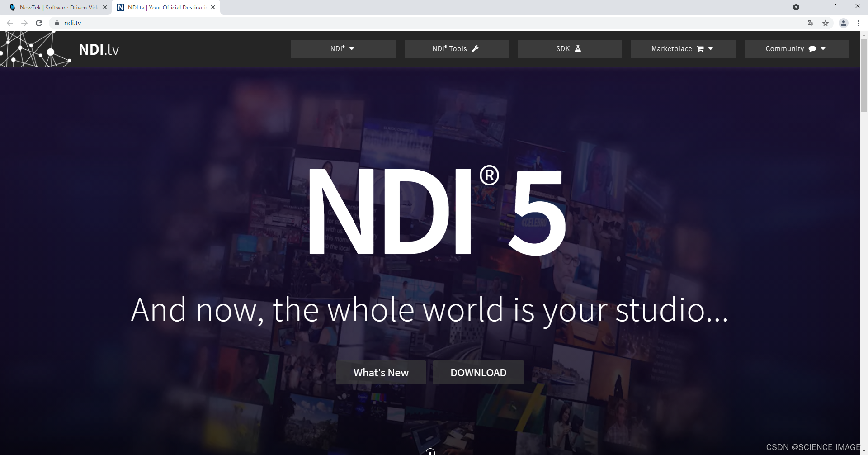This screenshot has width=868, height=455.
Task: Click the NewTek tab favicon
Action: pos(12,7)
